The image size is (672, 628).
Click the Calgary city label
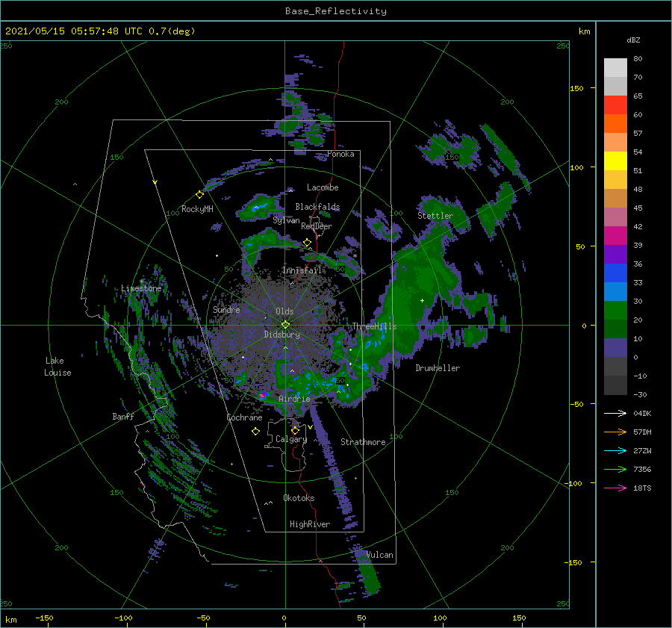pyautogui.click(x=291, y=439)
